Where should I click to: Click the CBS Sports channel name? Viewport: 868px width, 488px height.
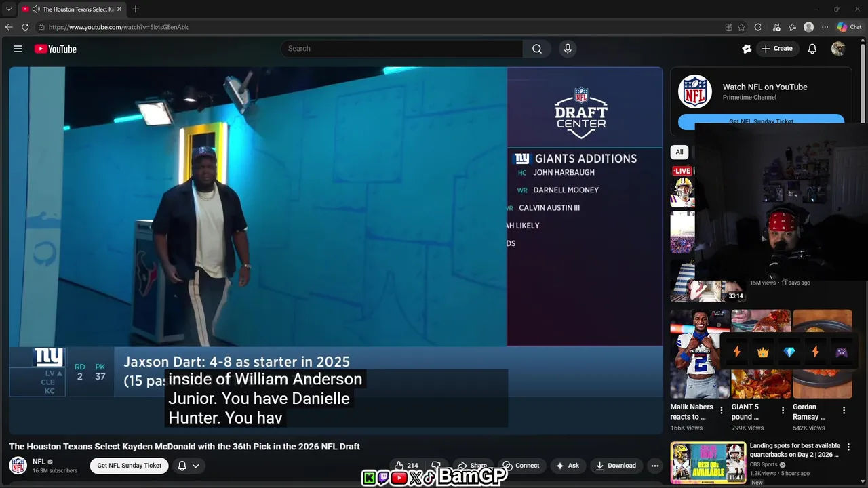coord(764,464)
